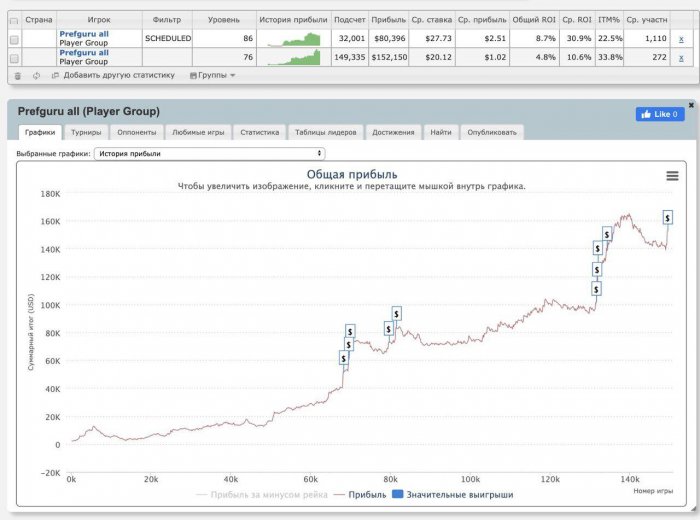Toggle the select-all checkbox in table header
Image resolution: width=700 pixels, height=520 pixels.
tap(14, 21)
